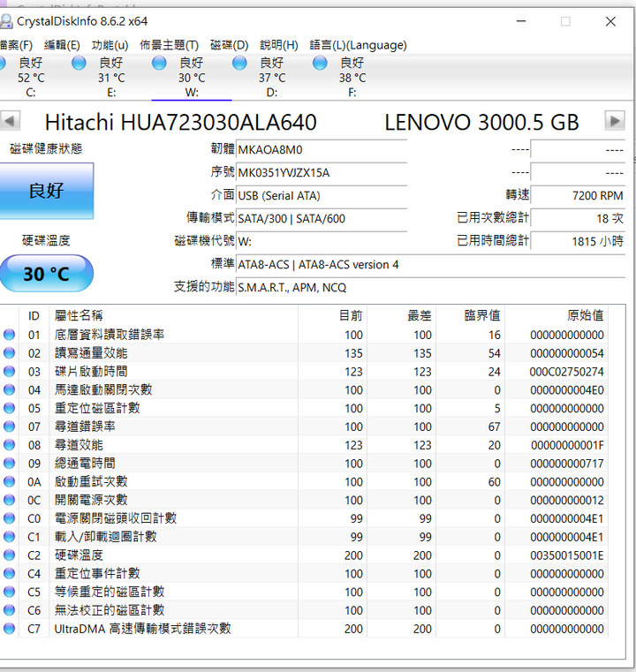Select the 硬碟溫度 attribute row in table
The height and width of the screenshot is (672, 636).
(304, 555)
